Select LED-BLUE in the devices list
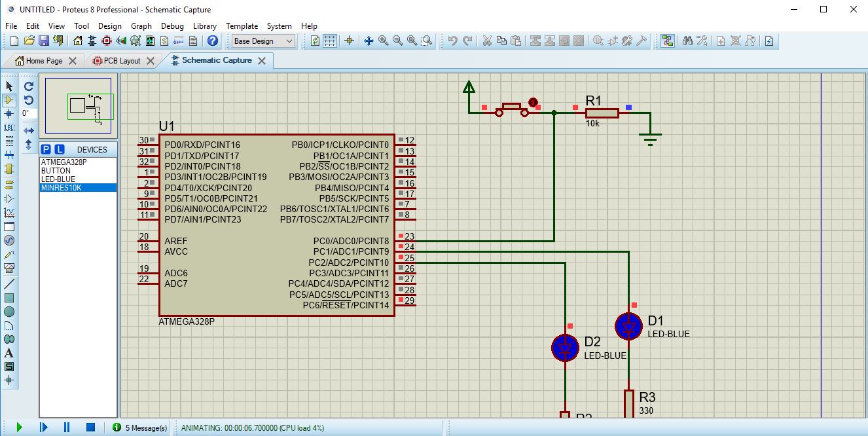Viewport: 868px width, 436px height. (58, 179)
